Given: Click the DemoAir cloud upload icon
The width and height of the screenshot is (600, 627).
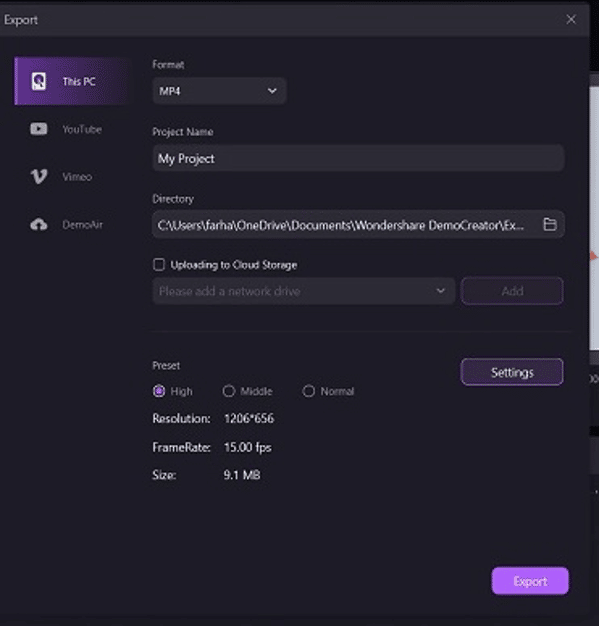Looking at the screenshot, I should tap(39, 225).
